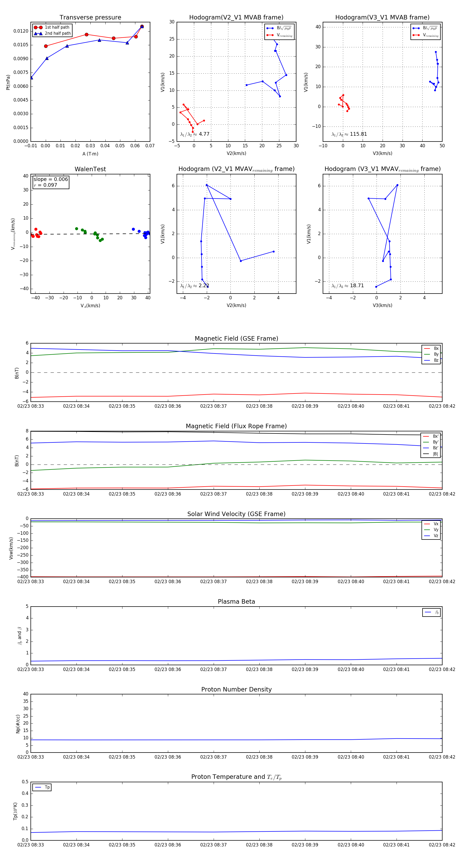Click the "A (T·m)" x-axis label
The height and width of the screenshot is (868, 473).
pyautogui.click(x=90, y=154)
